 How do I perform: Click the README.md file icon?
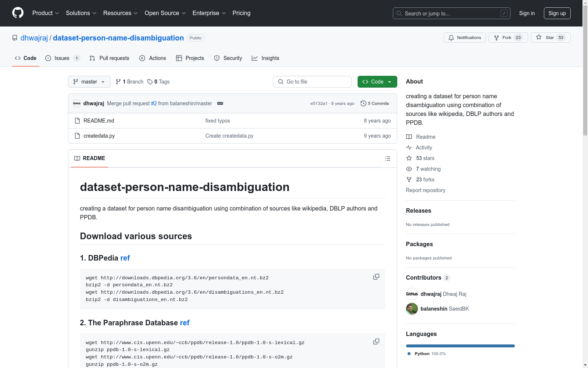point(77,121)
